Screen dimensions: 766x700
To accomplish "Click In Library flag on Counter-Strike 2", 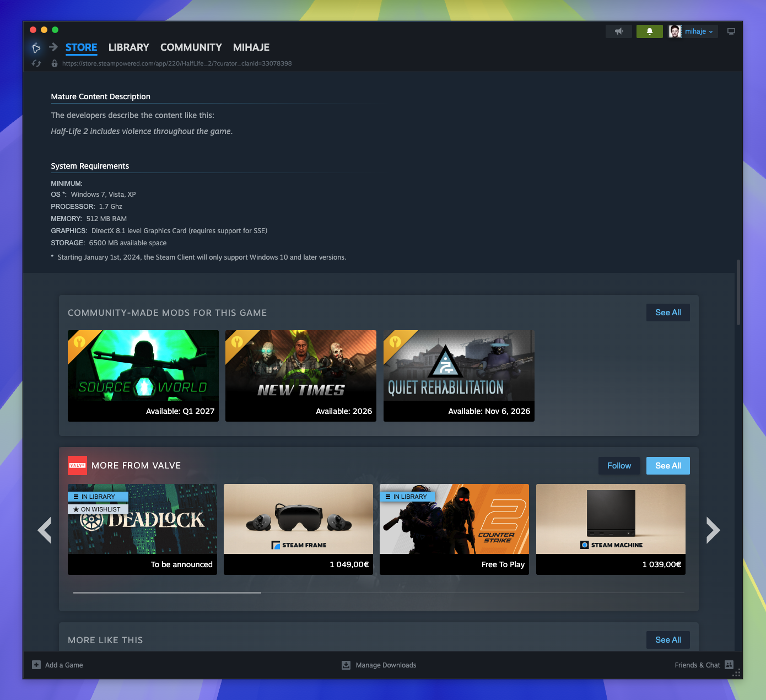I will point(407,497).
